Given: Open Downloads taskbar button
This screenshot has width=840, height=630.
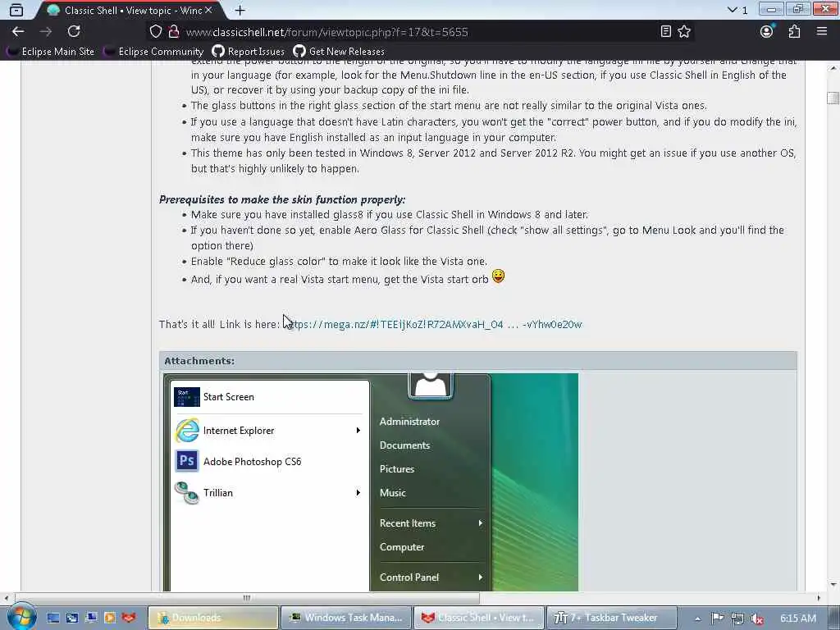Looking at the screenshot, I should (212, 618).
